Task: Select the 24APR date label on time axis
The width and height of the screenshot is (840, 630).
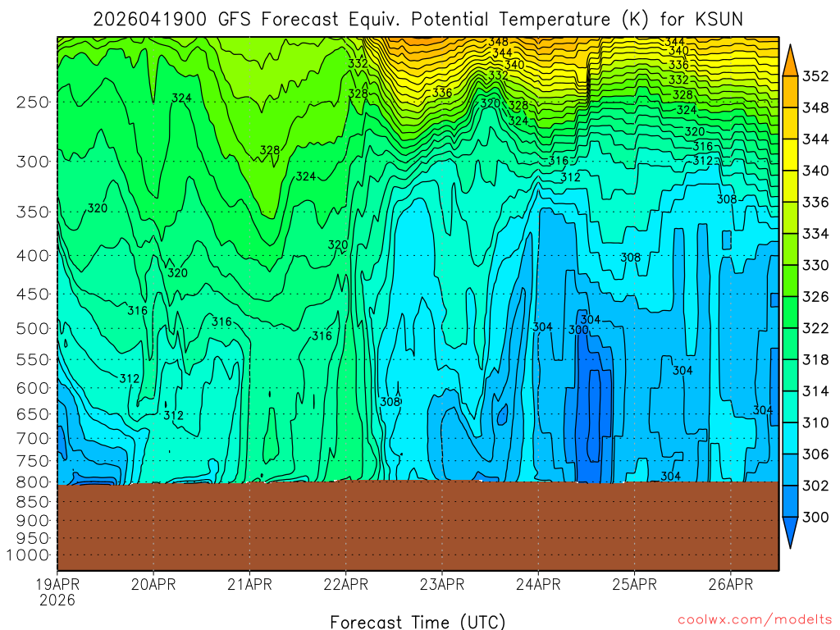Action: pyautogui.click(x=538, y=584)
